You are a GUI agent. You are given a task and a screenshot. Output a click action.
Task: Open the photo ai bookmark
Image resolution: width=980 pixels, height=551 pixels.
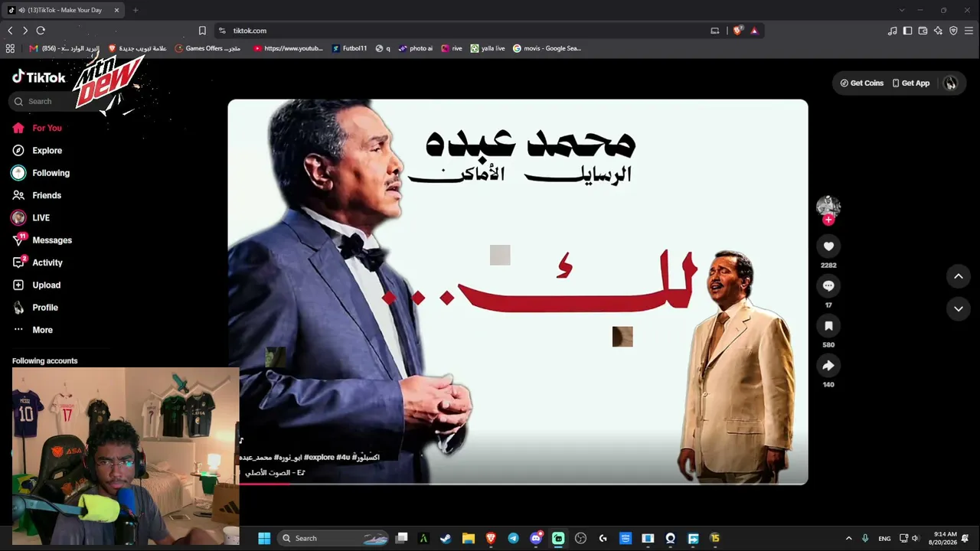[x=416, y=48]
